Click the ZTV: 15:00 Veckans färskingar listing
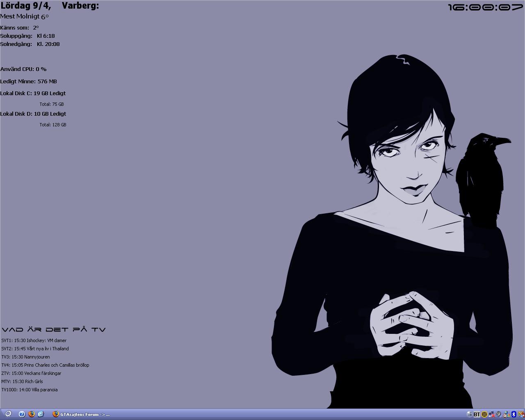 31,373
